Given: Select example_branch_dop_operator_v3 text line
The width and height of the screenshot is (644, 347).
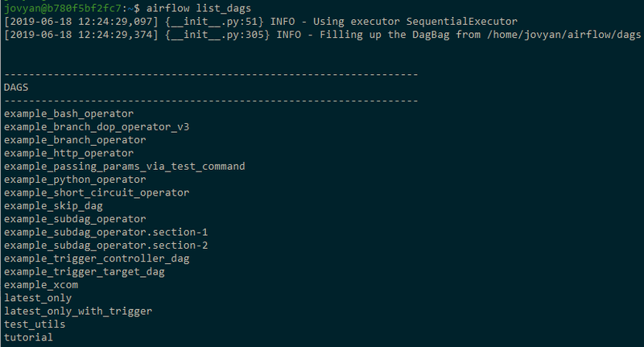Looking at the screenshot, I should tap(97, 127).
